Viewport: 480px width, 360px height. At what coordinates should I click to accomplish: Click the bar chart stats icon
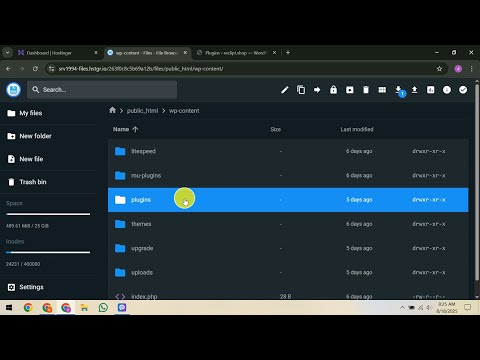click(431, 90)
